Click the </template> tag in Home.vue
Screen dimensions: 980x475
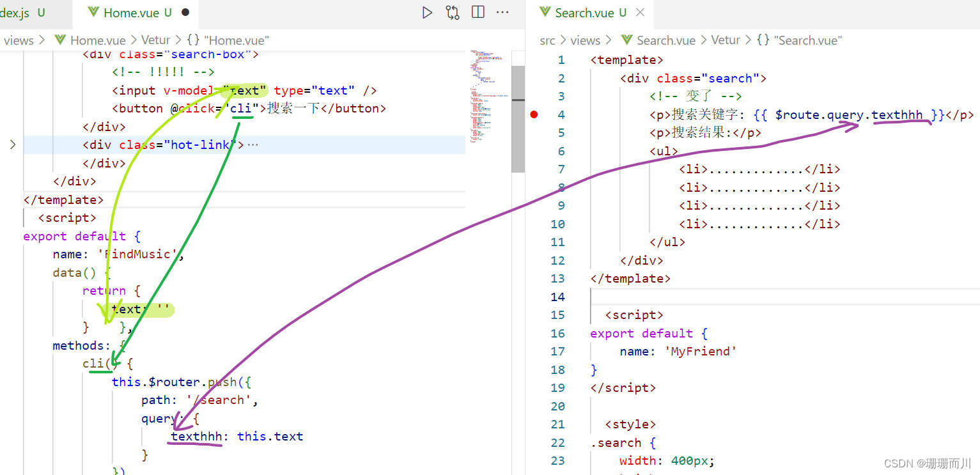pyautogui.click(x=63, y=199)
